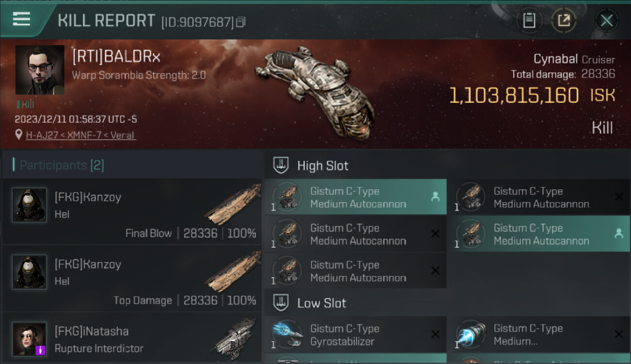Screen dimensions: 631x364
Task: Click the Gyrostabilizer module icon
Action: 287,334
